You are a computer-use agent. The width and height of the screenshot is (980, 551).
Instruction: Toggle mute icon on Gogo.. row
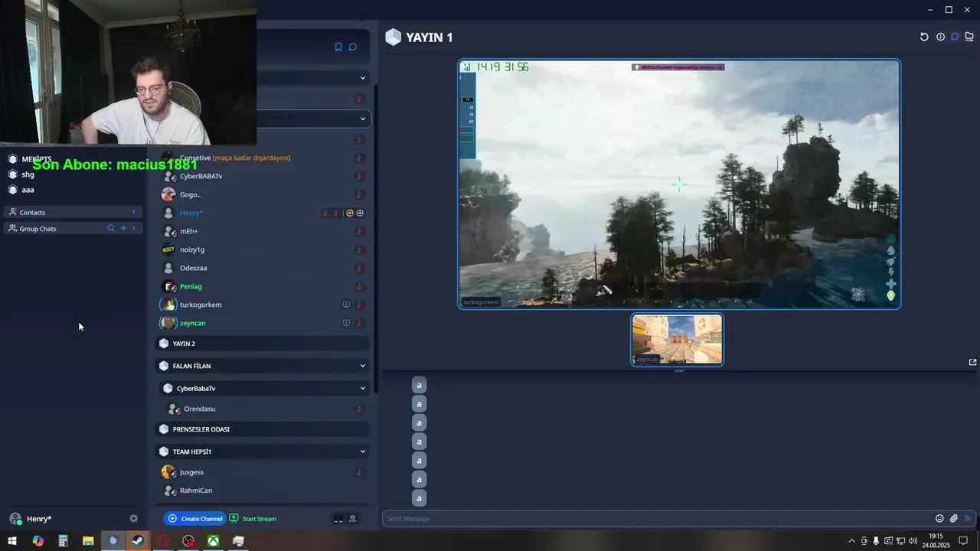[x=360, y=194]
